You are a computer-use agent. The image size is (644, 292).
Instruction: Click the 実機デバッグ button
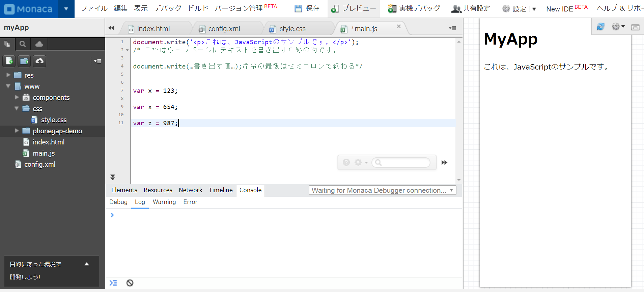coord(414,8)
